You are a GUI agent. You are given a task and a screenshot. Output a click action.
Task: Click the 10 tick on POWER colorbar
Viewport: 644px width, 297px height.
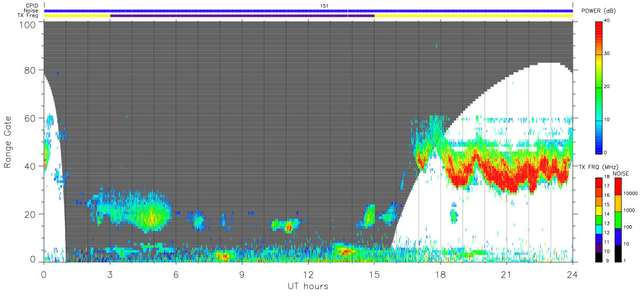point(607,119)
